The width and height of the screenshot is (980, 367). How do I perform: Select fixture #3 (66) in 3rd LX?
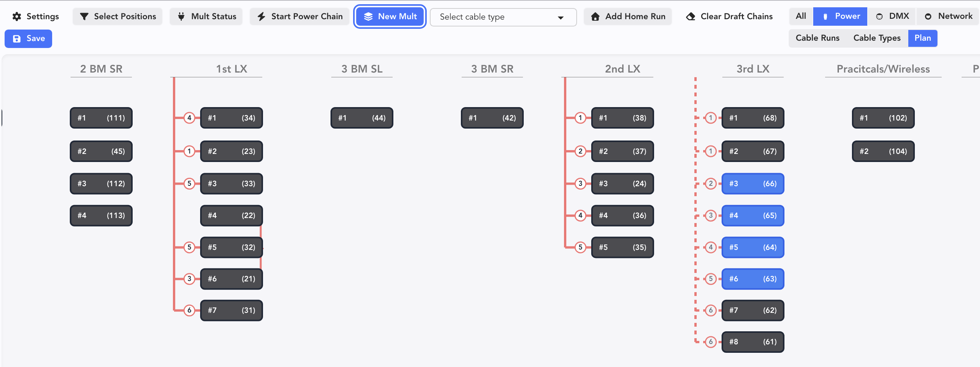pyautogui.click(x=753, y=183)
